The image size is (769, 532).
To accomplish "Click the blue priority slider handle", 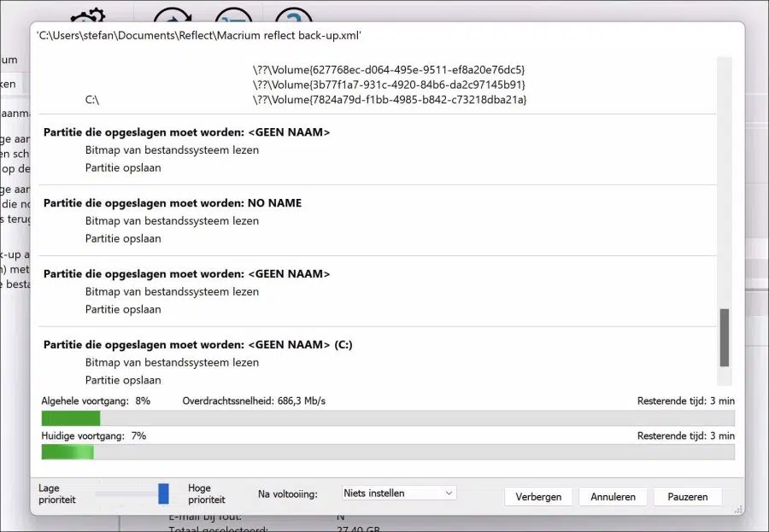I will (163, 494).
